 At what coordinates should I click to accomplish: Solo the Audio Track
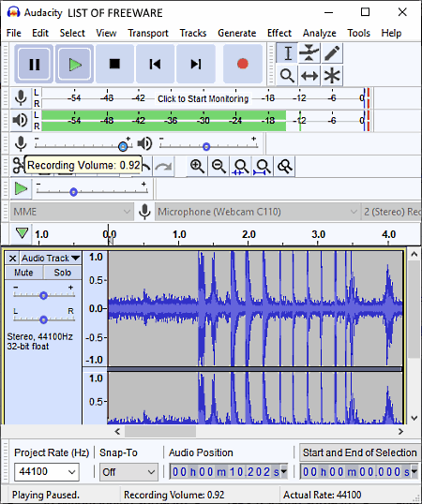pyautogui.click(x=63, y=273)
